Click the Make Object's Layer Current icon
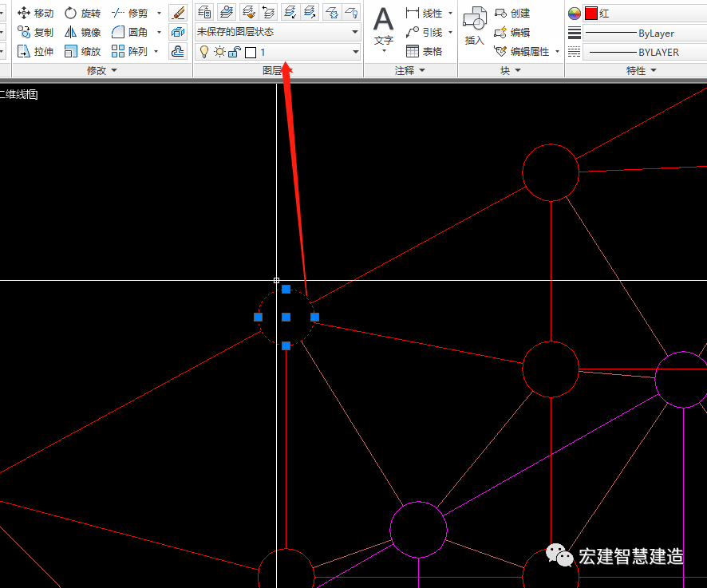This screenshot has height=588, width=707. (x=227, y=12)
